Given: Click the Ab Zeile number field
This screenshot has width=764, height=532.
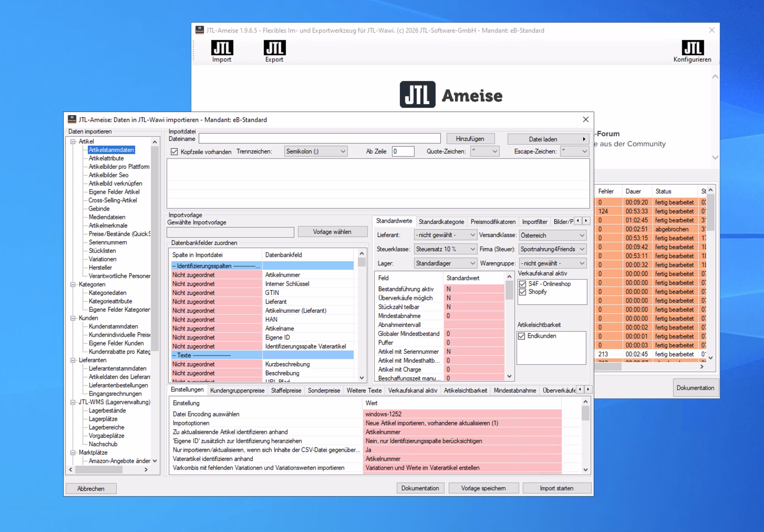Looking at the screenshot, I should click(x=403, y=151).
